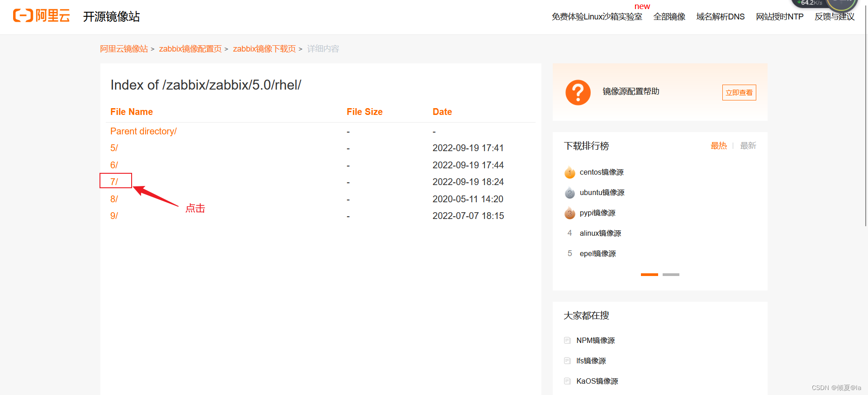Screen dimensions: 868x395
Task: Select the gray second carousel page indicator
Action: tap(671, 275)
